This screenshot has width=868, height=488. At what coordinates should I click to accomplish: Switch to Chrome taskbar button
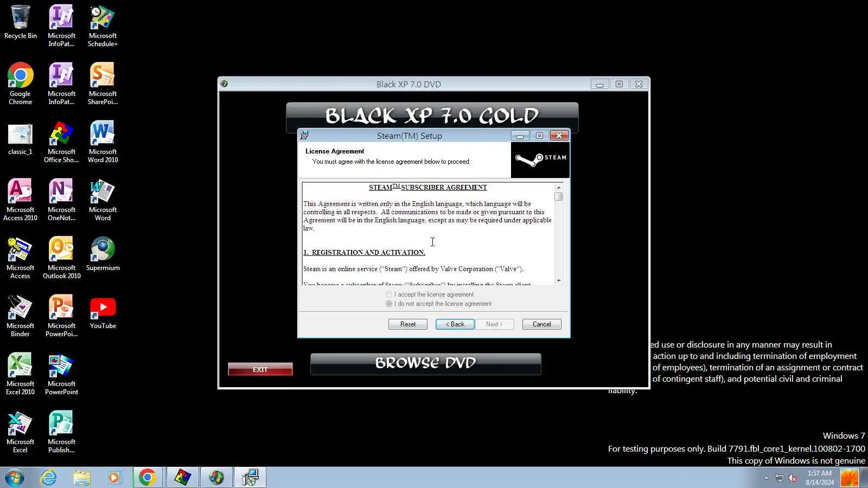point(148,478)
